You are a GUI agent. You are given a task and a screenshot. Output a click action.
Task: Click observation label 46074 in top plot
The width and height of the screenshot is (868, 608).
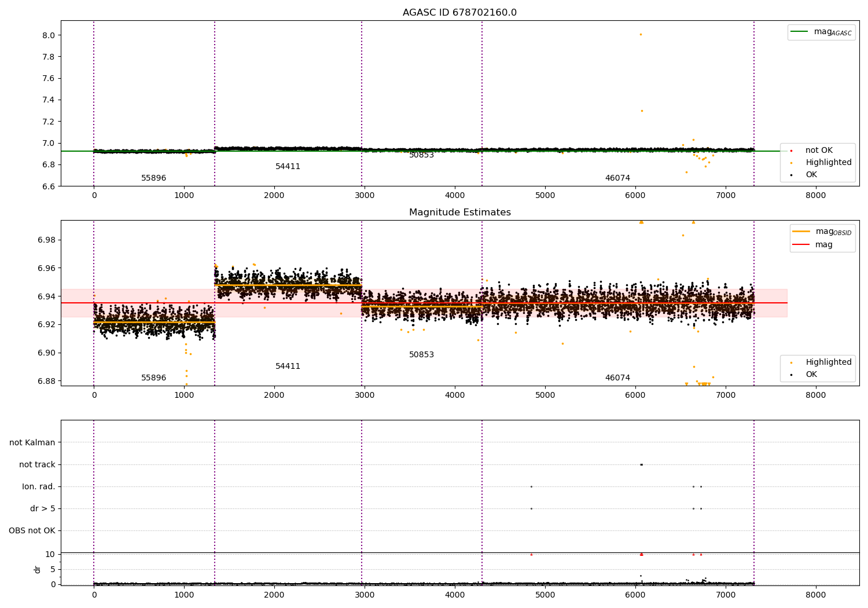617,178
